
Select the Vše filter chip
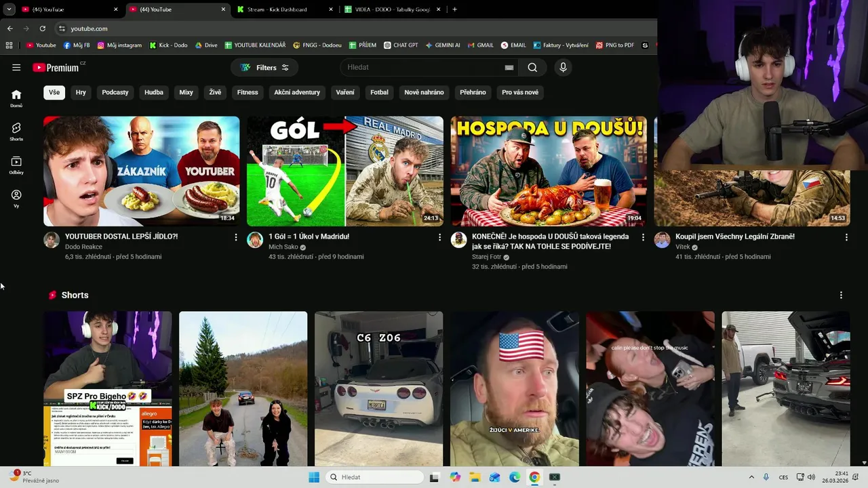[x=54, y=92]
